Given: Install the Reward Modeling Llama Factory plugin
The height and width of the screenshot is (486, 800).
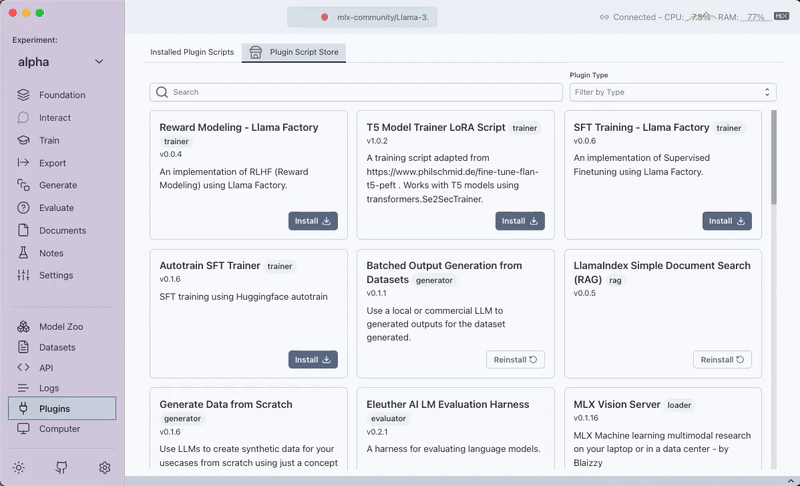Looking at the screenshot, I should pos(313,221).
